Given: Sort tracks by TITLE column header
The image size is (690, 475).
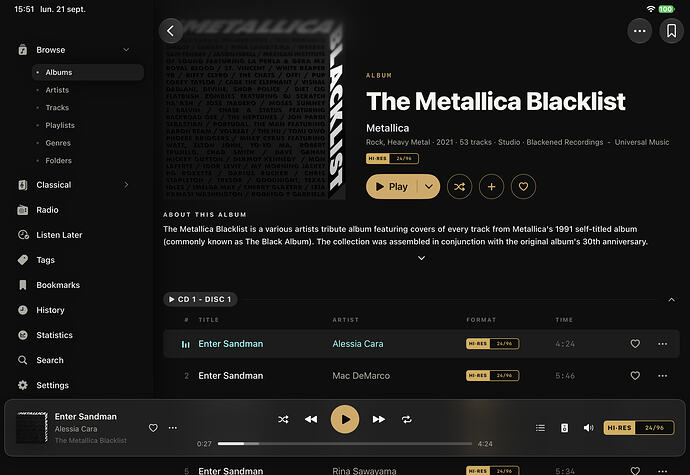Looking at the screenshot, I should pyautogui.click(x=208, y=320).
